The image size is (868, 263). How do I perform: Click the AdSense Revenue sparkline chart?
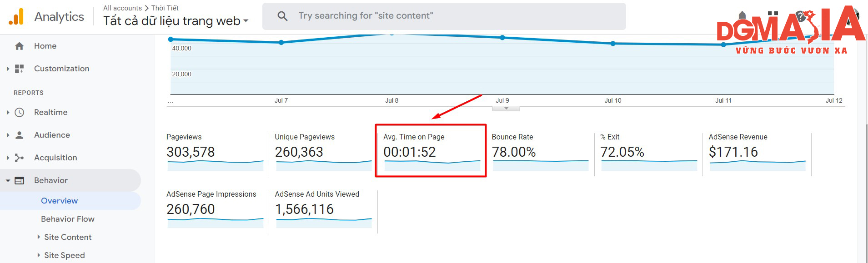click(x=758, y=165)
